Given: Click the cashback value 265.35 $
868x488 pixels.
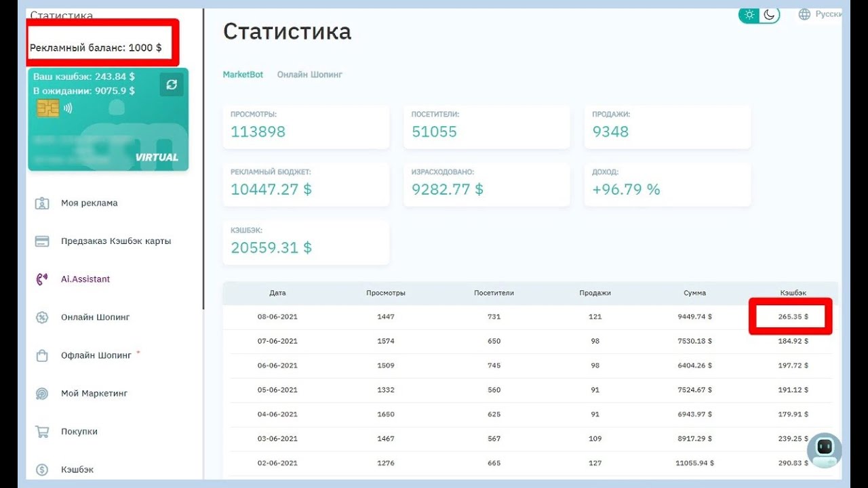Looking at the screenshot, I should tap(793, 317).
